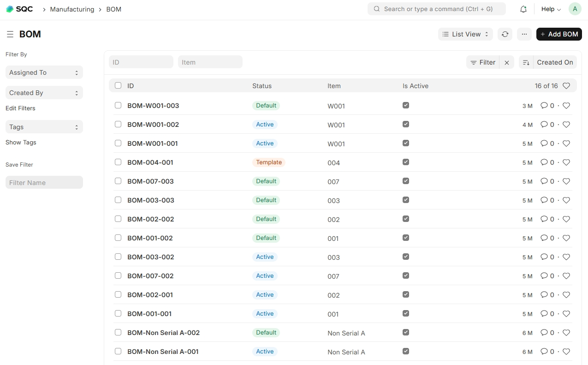The image size is (588, 365).
Task: Click the refresh list icon
Action: [505, 34]
